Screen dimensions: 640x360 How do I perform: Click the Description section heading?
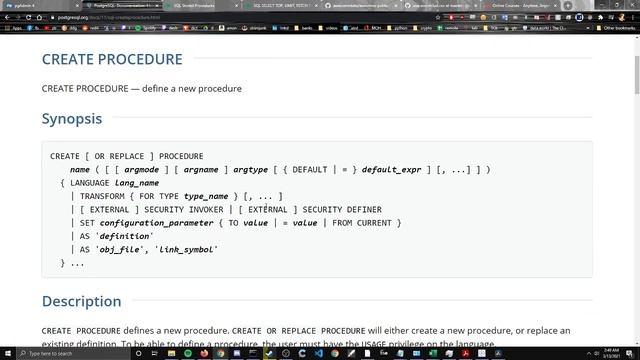[x=82, y=301]
